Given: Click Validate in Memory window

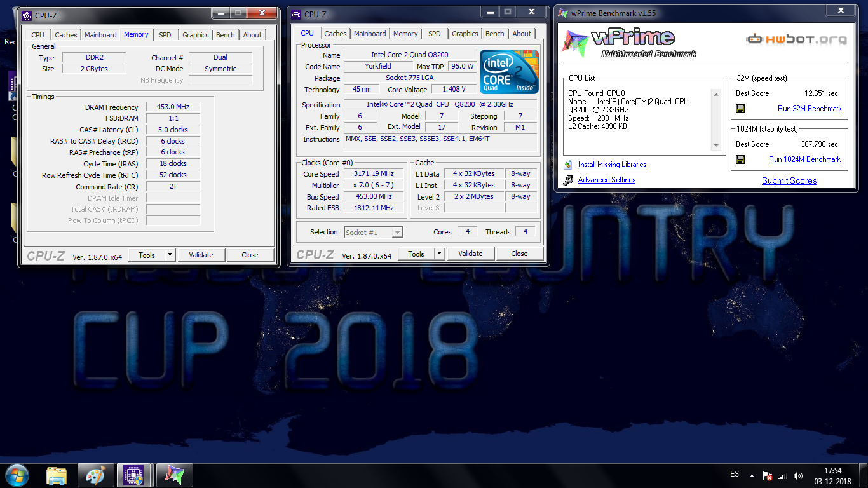Looking at the screenshot, I should [201, 255].
